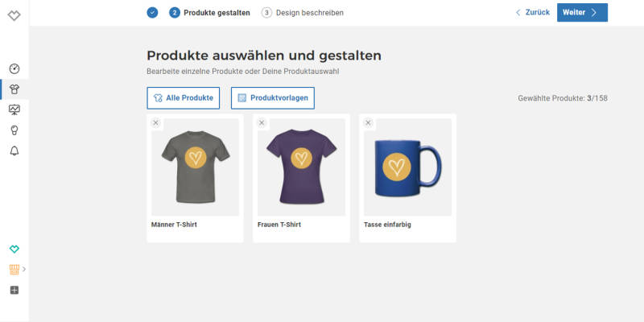Jump to step 3 Design beschreiben

[303, 13]
